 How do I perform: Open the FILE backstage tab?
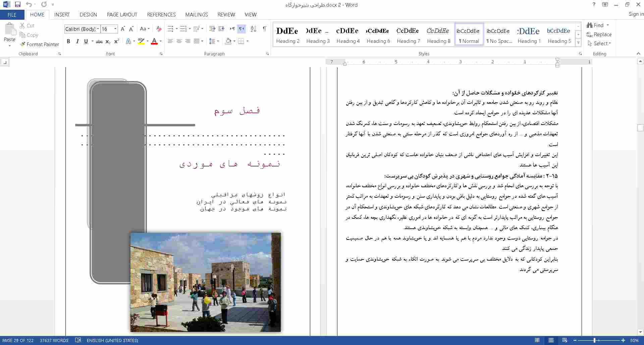12,15
